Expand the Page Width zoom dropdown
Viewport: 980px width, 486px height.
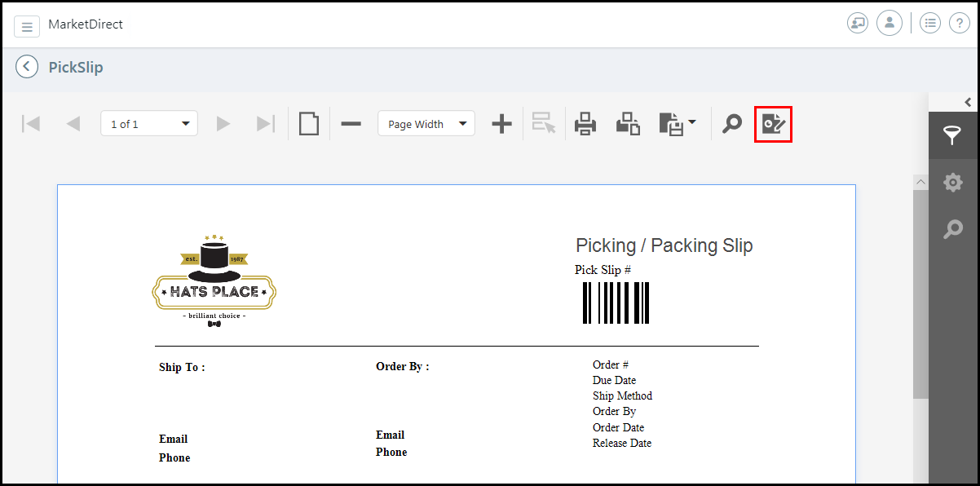(426, 124)
